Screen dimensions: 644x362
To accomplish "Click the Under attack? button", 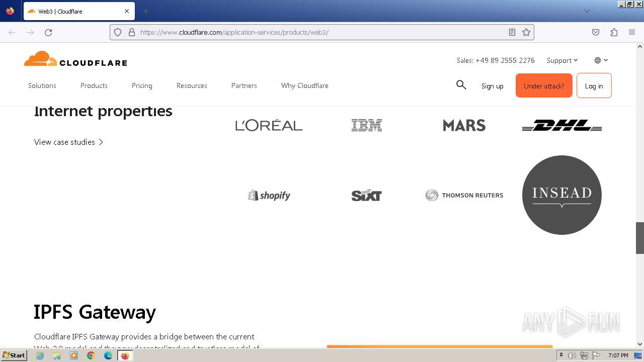I will 544,85.
